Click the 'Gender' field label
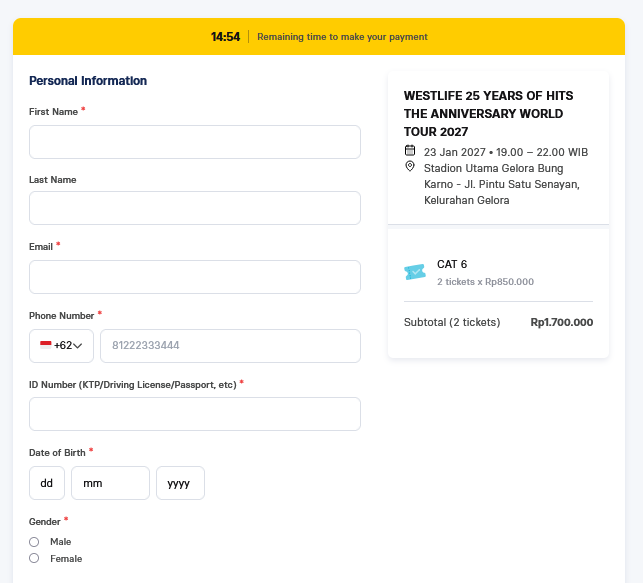 45,522
